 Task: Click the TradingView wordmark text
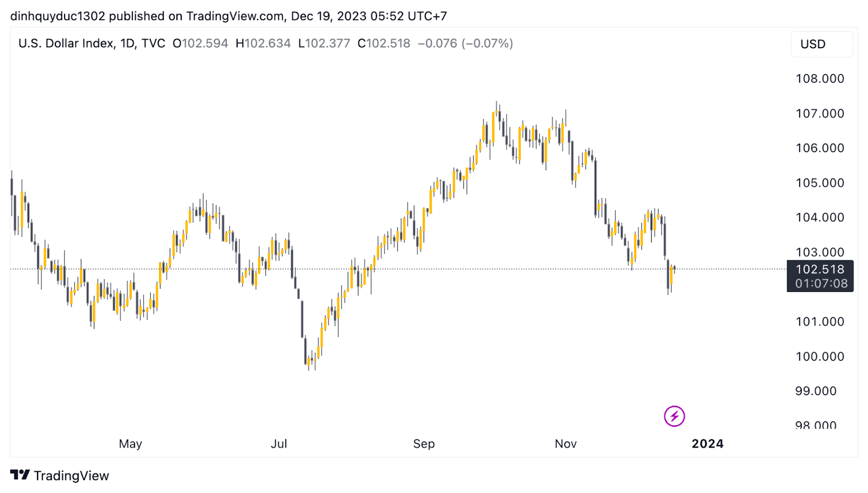(71, 476)
